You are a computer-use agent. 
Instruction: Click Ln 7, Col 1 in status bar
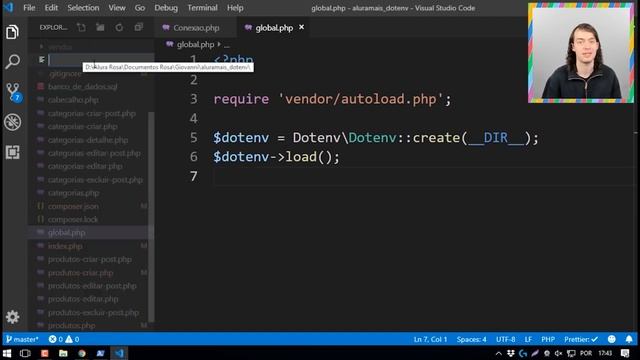[x=430, y=339]
